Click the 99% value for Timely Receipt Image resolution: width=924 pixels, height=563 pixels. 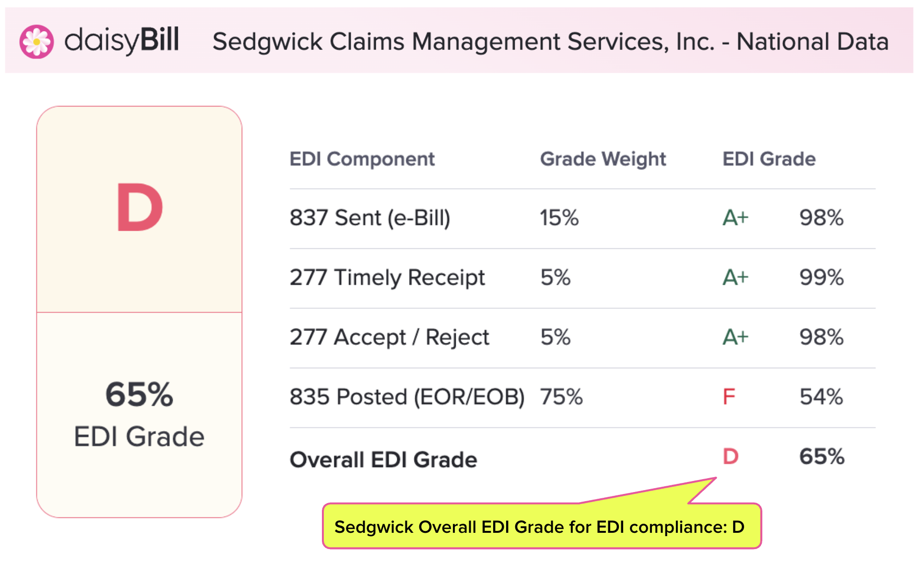[x=821, y=278]
